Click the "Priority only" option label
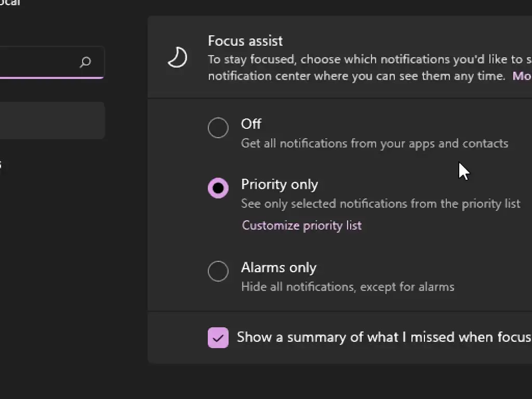 (x=280, y=184)
